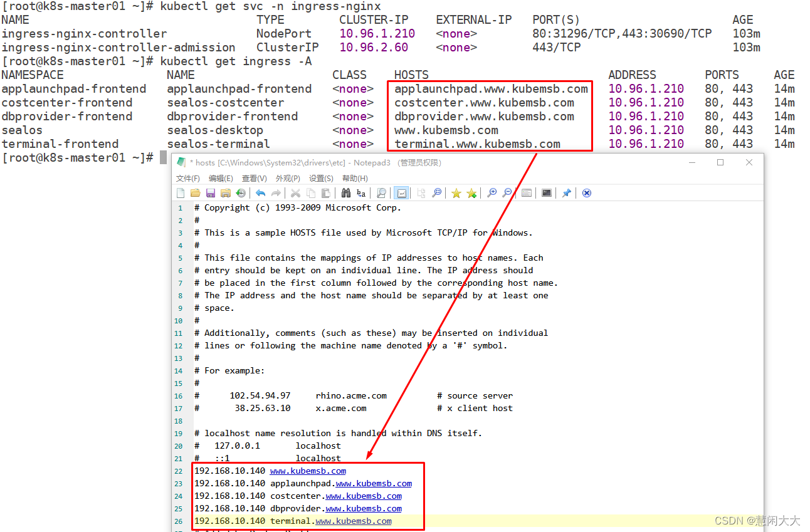This screenshot has width=810, height=532.
Task: Click the dbprovider www.kubemsb.com link line 25
Action: coord(364,508)
